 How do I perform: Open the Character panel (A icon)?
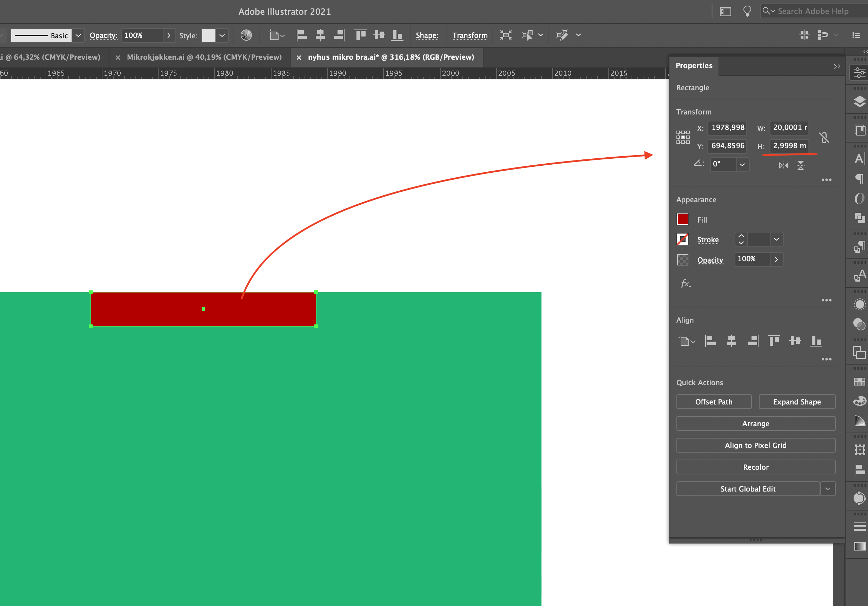(859, 159)
